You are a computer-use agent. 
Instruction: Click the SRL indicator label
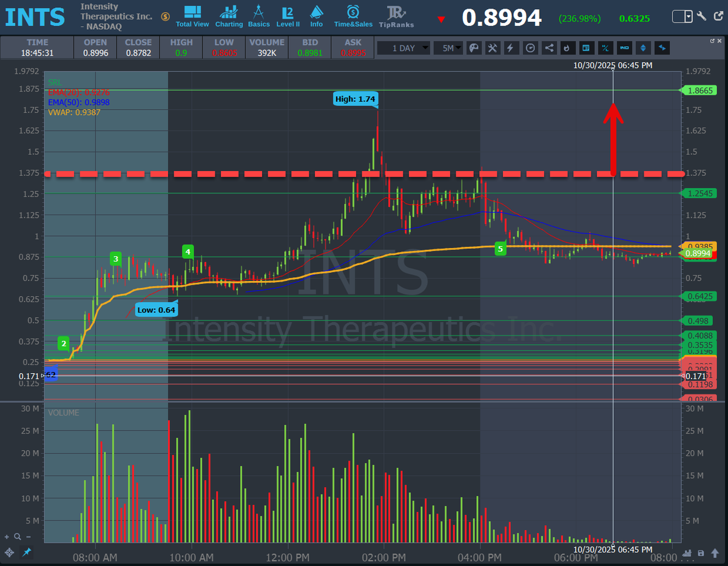pyautogui.click(x=55, y=83)
